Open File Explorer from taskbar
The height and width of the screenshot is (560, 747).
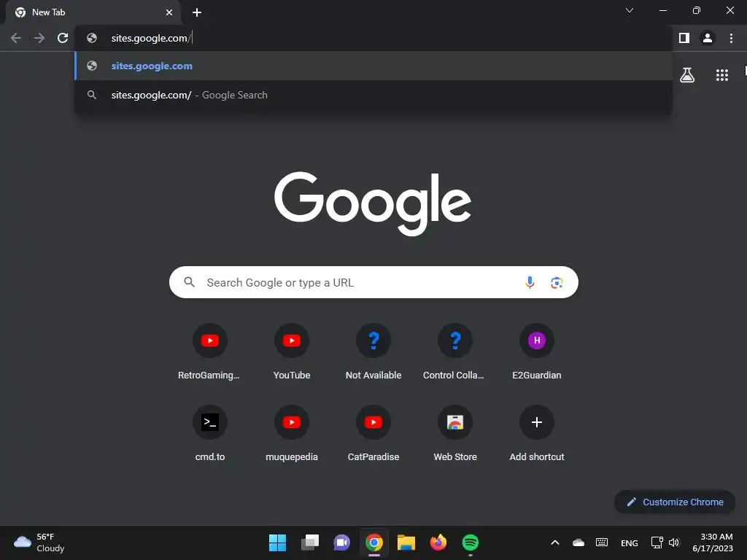tap(406, 542)
